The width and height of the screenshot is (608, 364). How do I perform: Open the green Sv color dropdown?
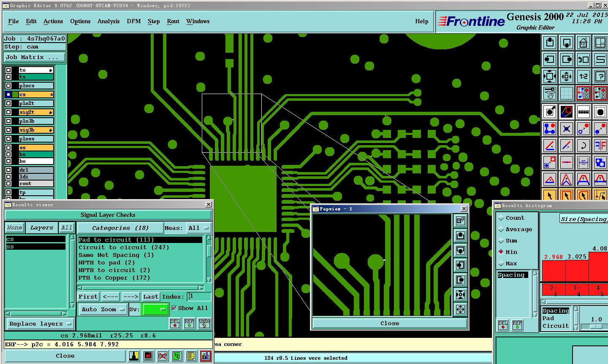156,309
